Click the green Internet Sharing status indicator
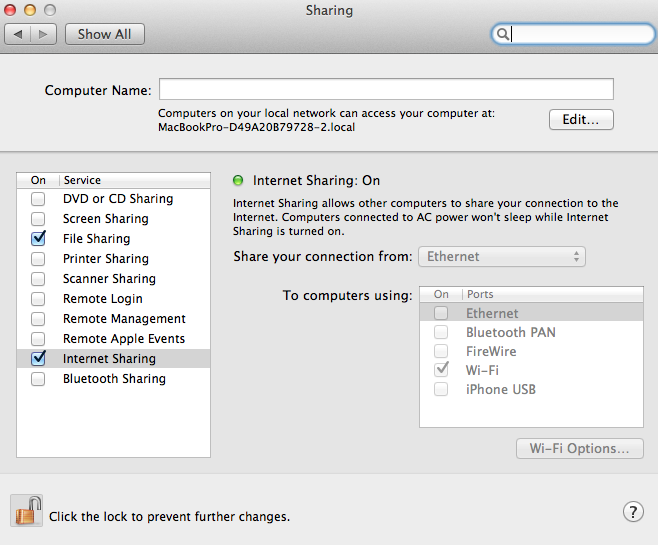The height and width of the screenshot is (545, 658). pos(238,181)
